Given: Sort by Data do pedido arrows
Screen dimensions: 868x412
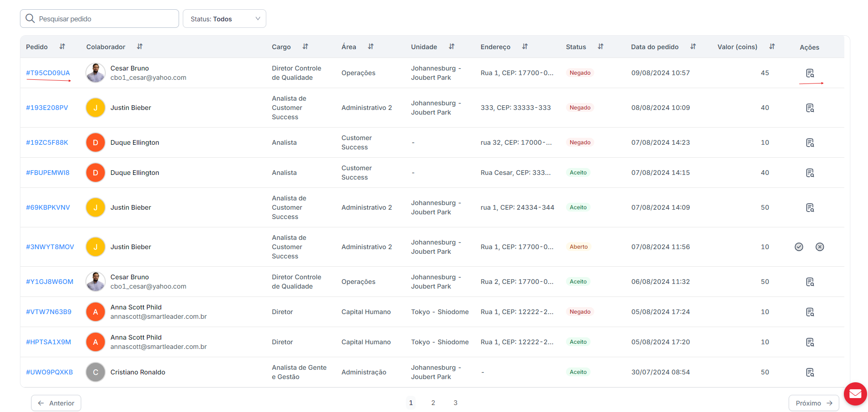Looking at the screenshot, I should [693, 46].
